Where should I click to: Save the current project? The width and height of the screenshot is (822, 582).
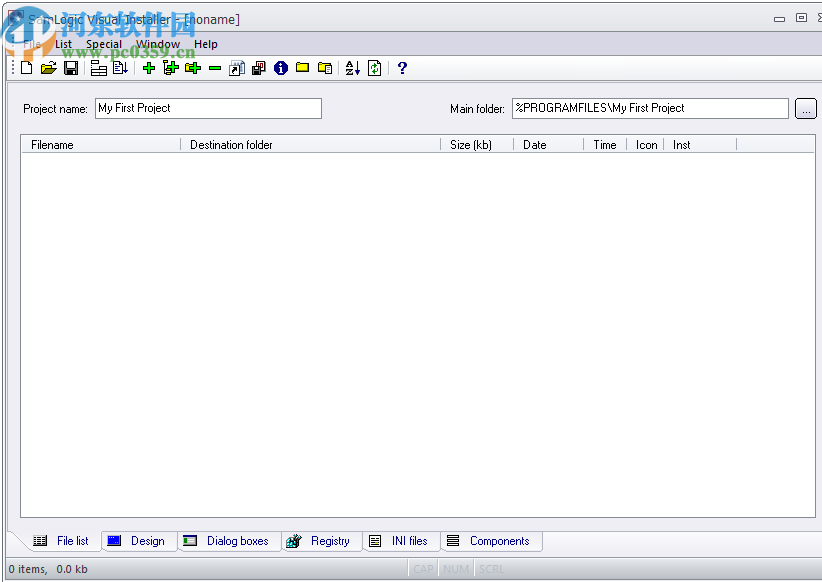point(71,68)
